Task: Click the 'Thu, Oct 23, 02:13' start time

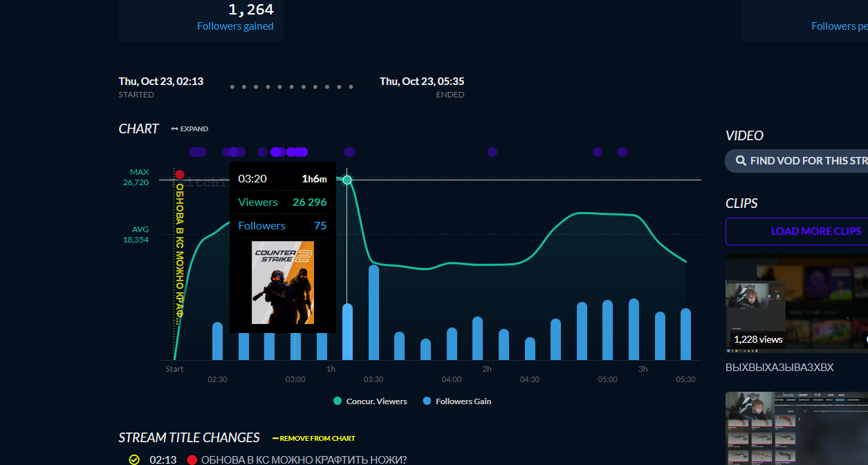Action: [x=161, y=81]
